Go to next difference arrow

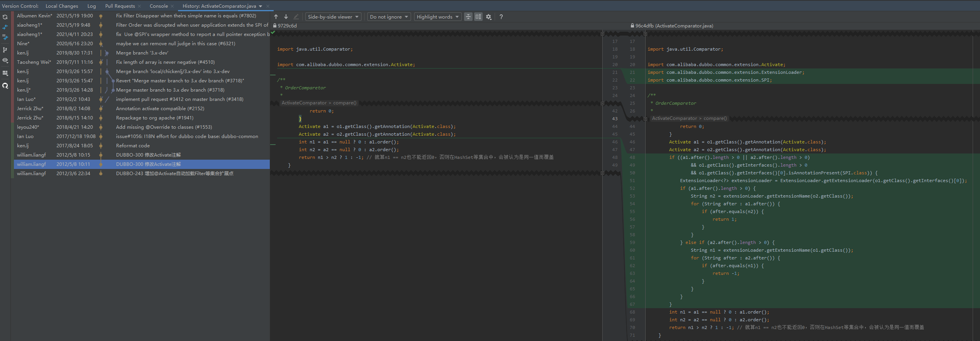point(286,17)
